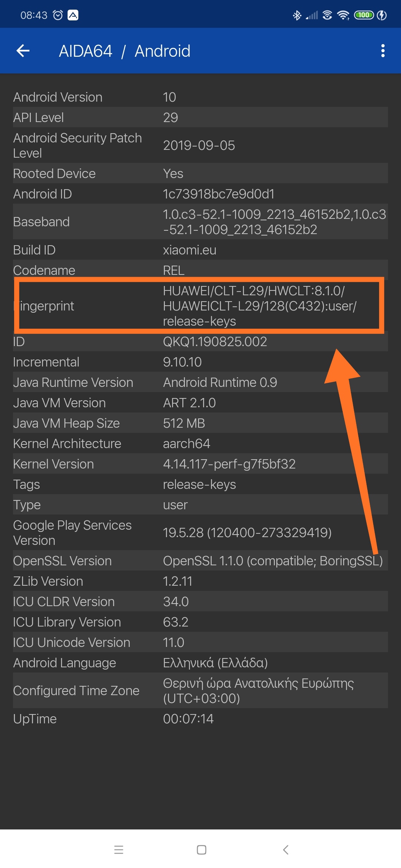Viewport: 401px width, 868px height.
Task: Tap the Bluetooth status bar icon
Action: pyautogui.click(x=297, y=15)
